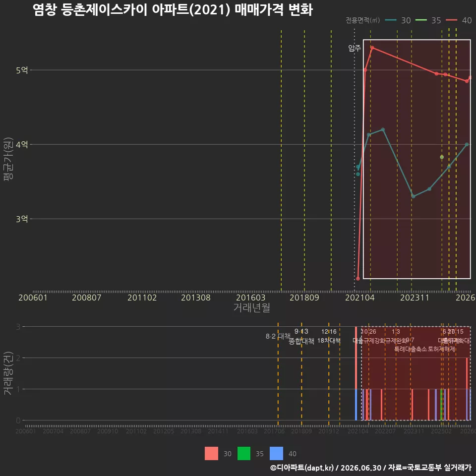476x476 pixels.
Task: Click 202502 on the volume chart x-axis
Action: 441,431
